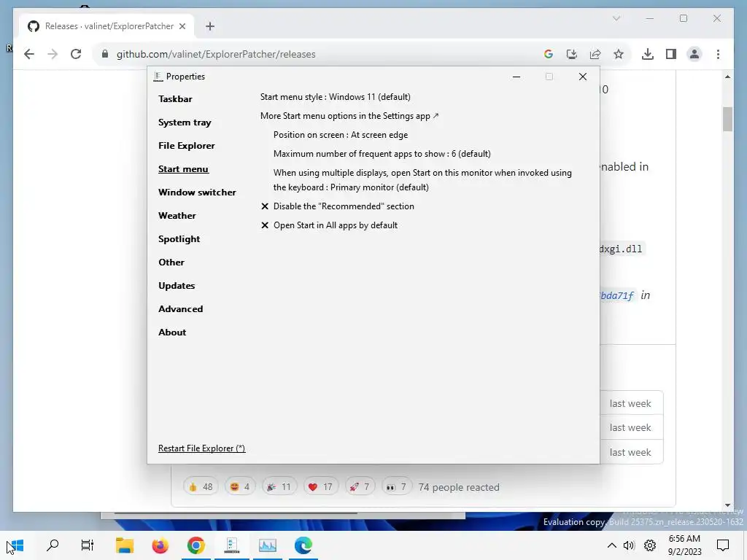Select the Advanced section
Viewport: 747px width, 560px height.
tap(181, 309)
